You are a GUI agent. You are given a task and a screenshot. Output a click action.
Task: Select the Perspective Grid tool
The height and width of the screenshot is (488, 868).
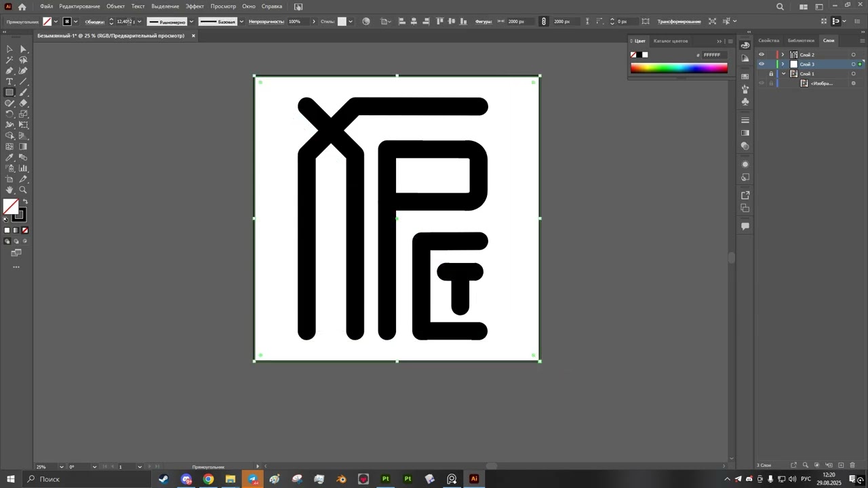23,136
